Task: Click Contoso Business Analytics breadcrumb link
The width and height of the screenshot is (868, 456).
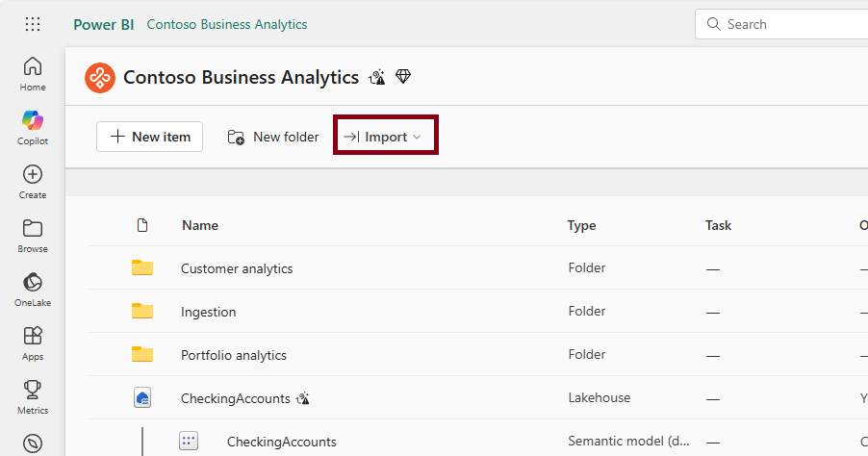Action: pos(227,24)
